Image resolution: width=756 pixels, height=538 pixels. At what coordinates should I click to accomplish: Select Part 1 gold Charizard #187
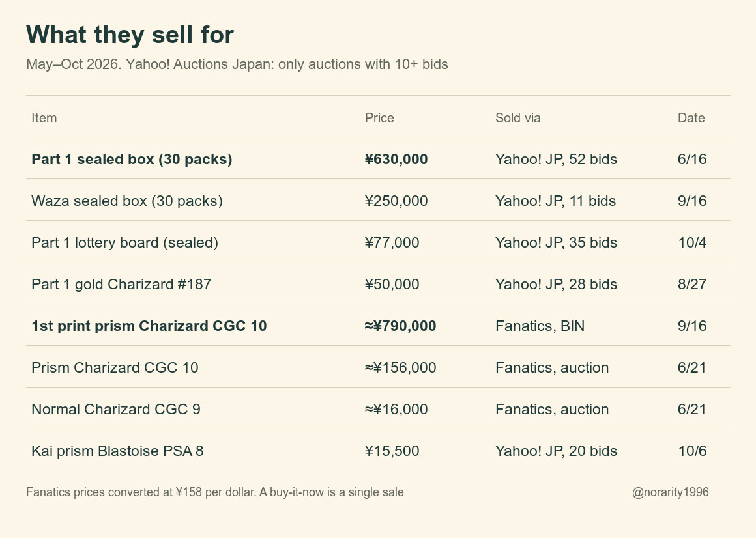[121, 284]
